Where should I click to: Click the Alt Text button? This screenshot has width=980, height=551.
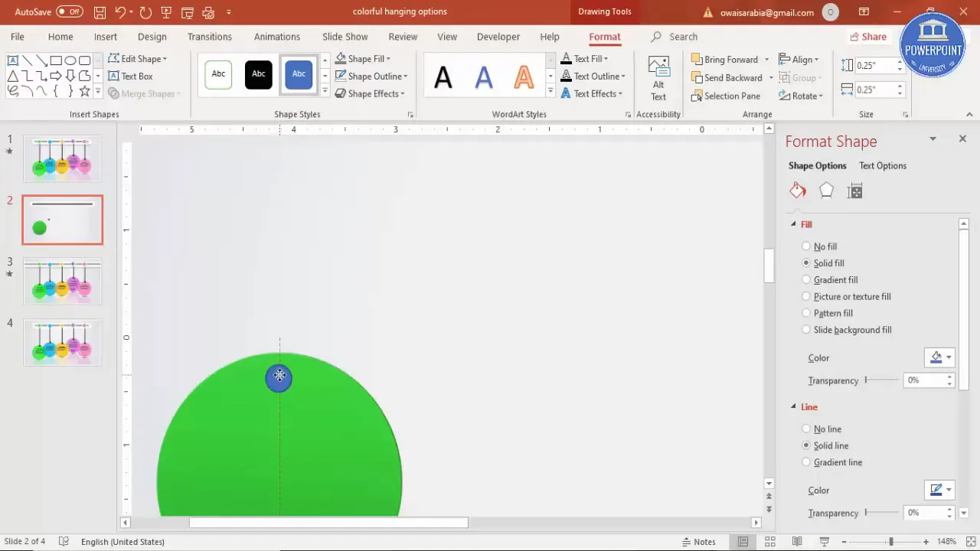tap(658, 78)
